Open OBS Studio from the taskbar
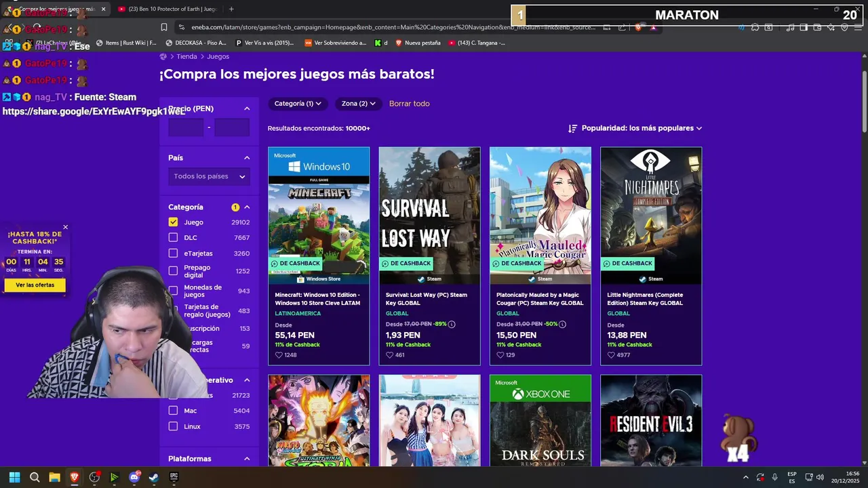Screen dimensions: 868x488 tap(94, 477)
